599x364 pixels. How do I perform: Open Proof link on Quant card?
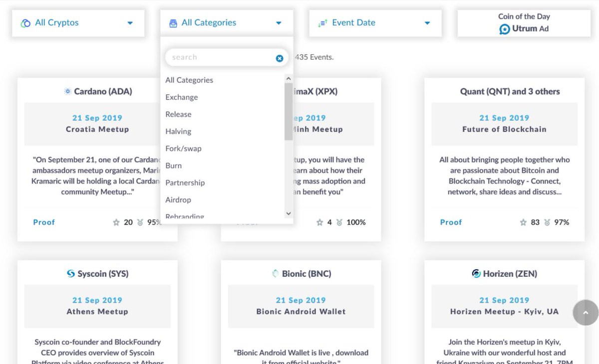[x=451, y=222]
